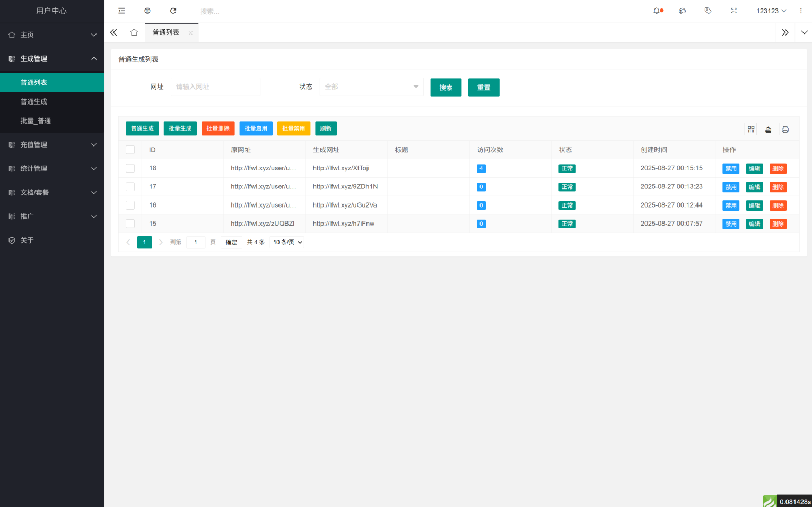812x507 pixels.
Task: Open the theme palette icon
Action: click(x=683, y=11)
